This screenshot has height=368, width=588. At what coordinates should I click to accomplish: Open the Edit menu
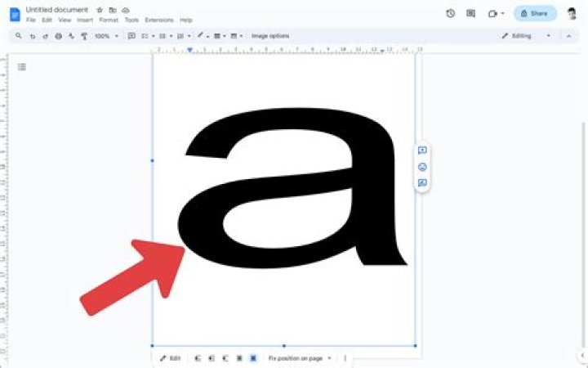47,20
